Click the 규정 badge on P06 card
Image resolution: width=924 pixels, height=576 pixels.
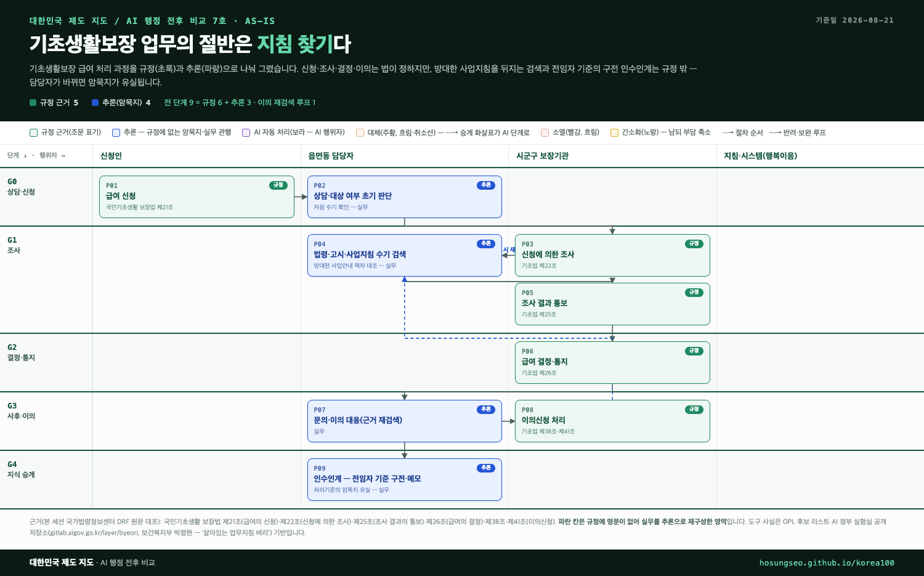(x=694, y=351)
